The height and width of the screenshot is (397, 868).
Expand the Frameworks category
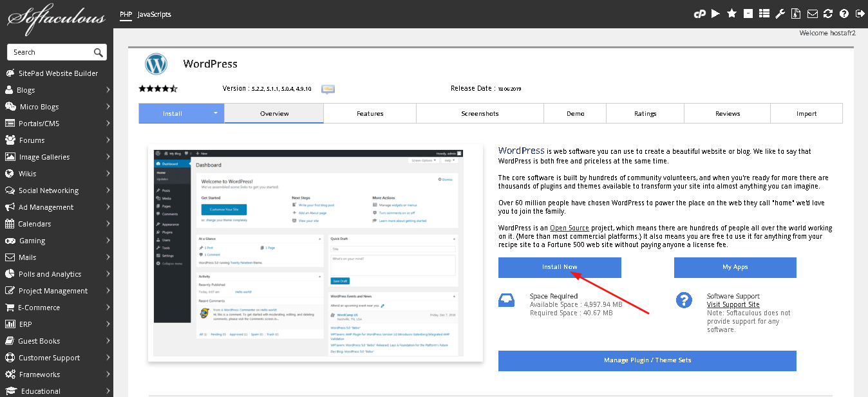pyautogui.click(x=108, y=374)
